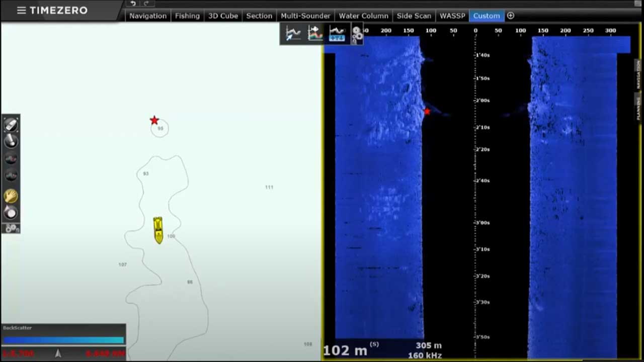Screen dimensions: 644x362
Task: Select the sounder cursor tool with arrow
Action: pos(293,34)
